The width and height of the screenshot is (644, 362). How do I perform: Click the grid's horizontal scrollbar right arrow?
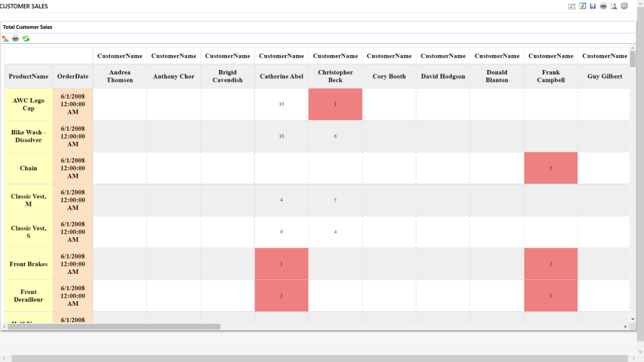[x=625, y=326]
